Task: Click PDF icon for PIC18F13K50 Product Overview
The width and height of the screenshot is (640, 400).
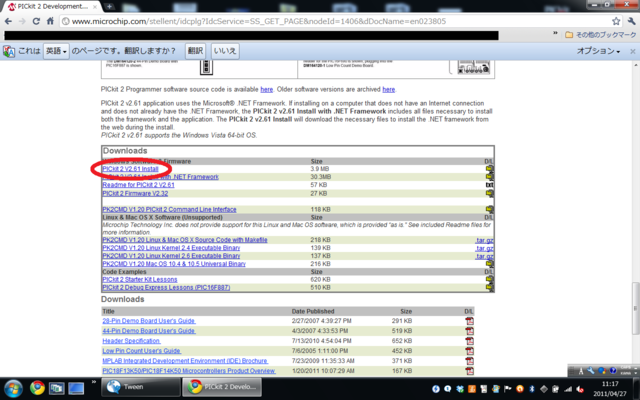Action: [x=469, y=371]
